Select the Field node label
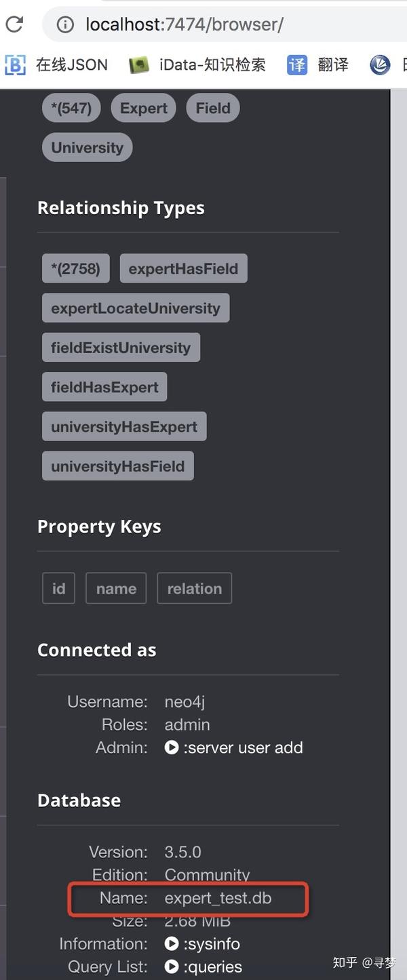407x980 pixels. point(213,108)
